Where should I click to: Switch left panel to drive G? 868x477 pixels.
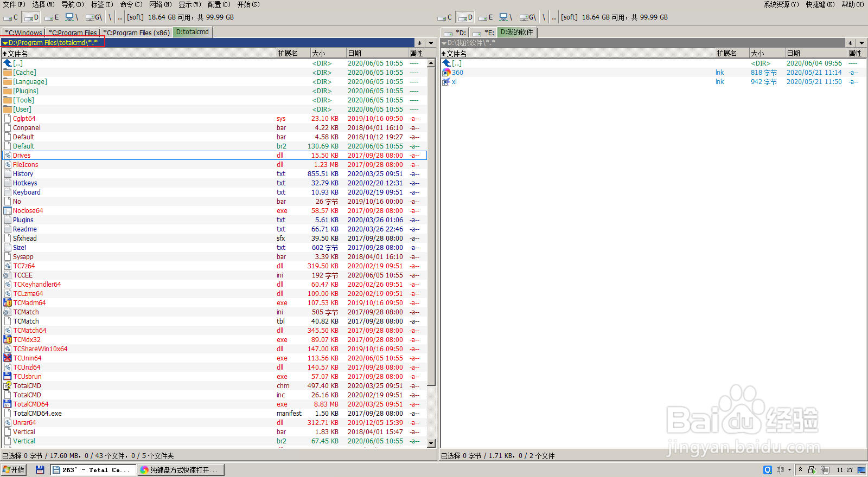94,17
